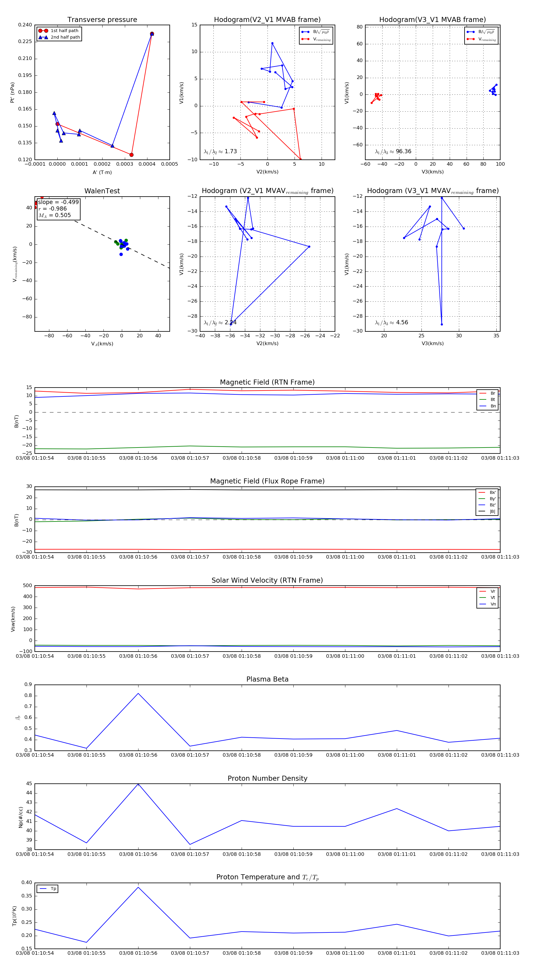Click the Proton Number Density peak near 45
This screenshot has width=535, height=980.
point(138,784)
